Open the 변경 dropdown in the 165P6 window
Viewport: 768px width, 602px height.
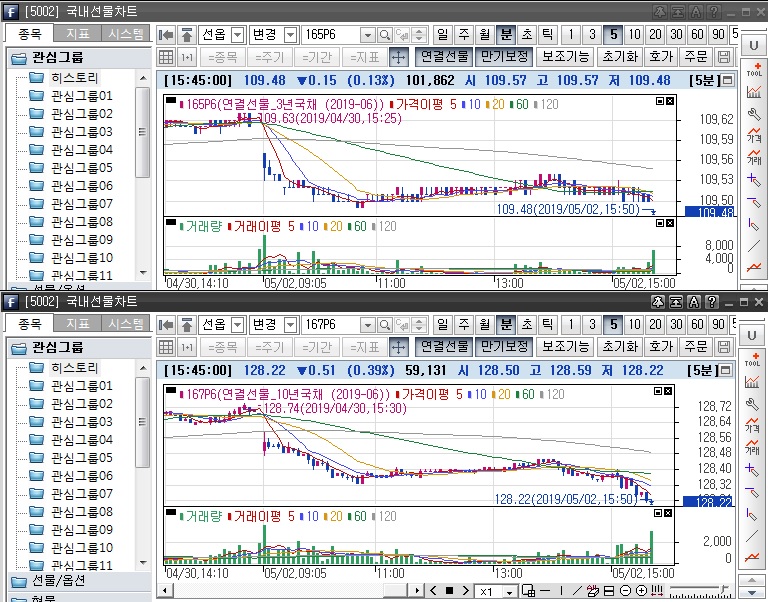290,35
